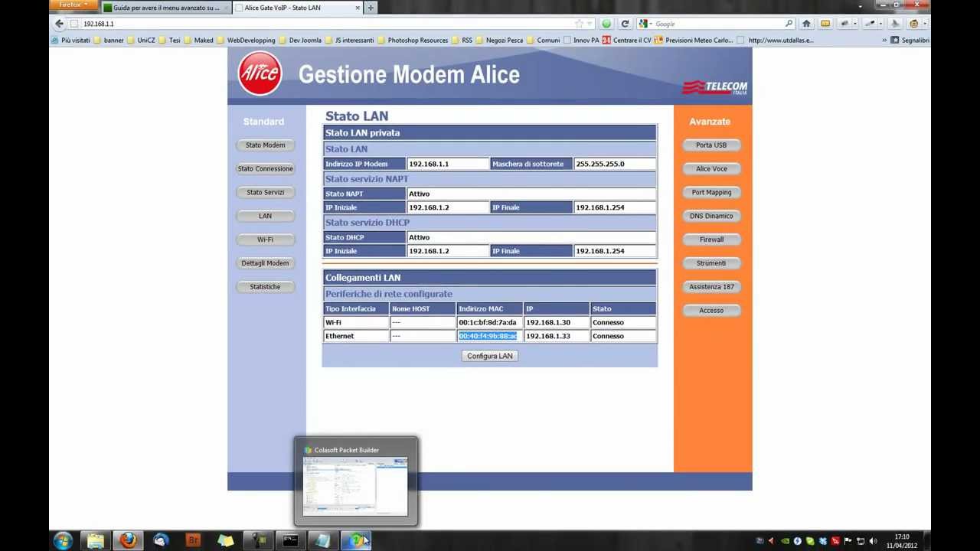Open Porta USB in the Avanzate menu
980x551 pixels.
tap(711, 145)
